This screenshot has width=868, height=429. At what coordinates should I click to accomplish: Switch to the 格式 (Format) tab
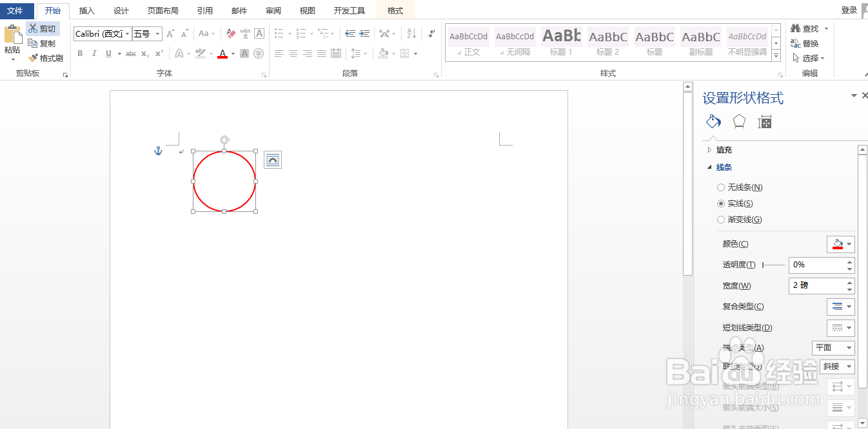pyautogui.click(x=395, y=10)
